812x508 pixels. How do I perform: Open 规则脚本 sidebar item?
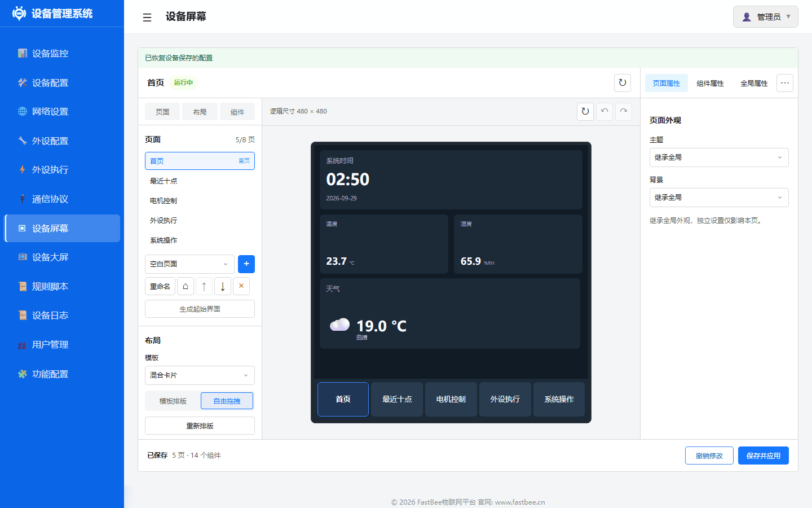coord(62,286)
